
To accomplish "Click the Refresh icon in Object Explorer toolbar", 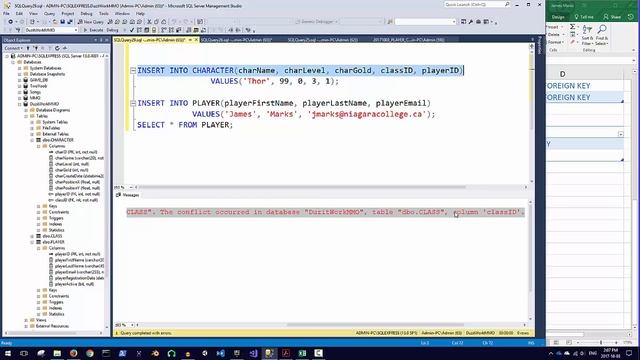I will coord(57,48).
